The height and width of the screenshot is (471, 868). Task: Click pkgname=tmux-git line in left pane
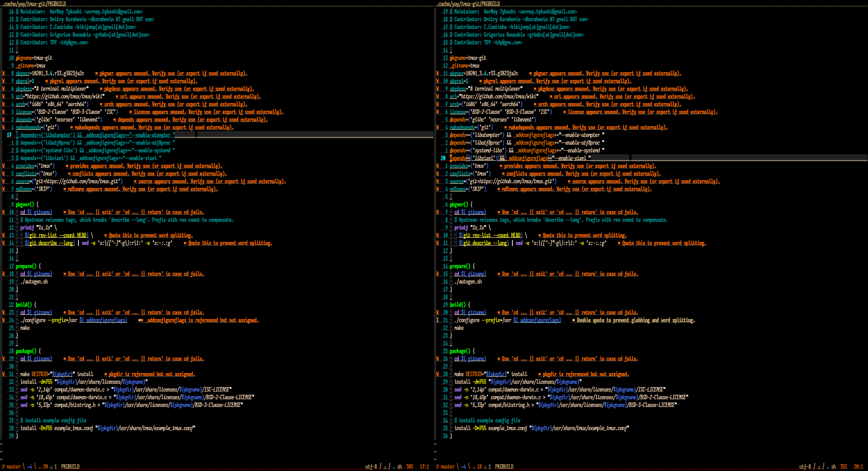pos(34,58)
